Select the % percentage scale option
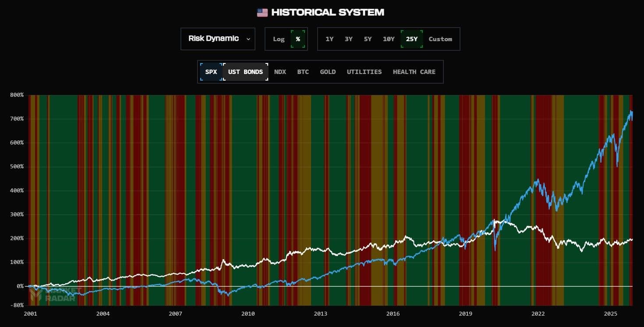 pyautogui.click(x=298, y=39)
